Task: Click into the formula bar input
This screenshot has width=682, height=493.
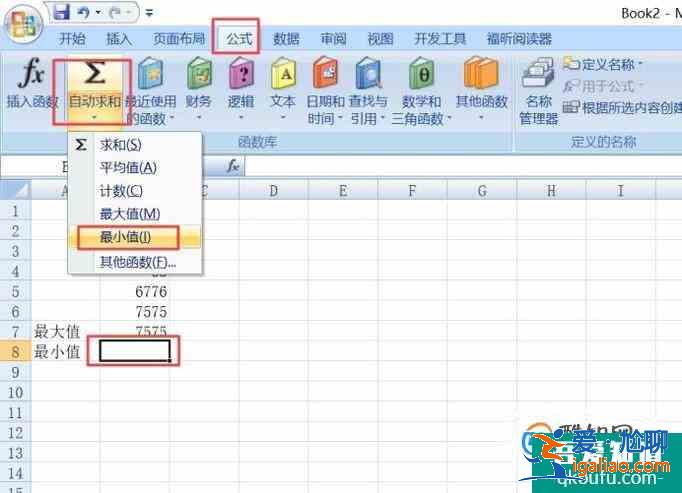Action: 463,166
